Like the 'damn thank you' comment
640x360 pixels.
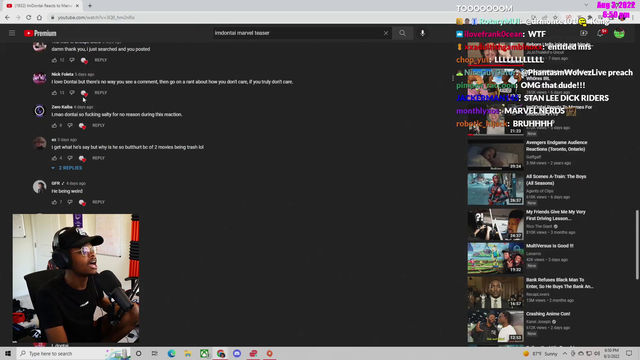[x=54, y=60]
